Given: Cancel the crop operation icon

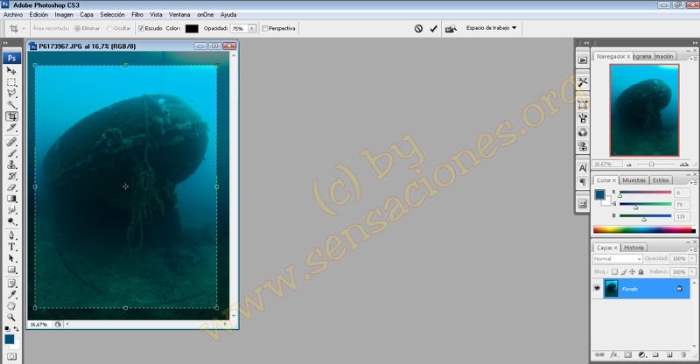Looking at the screenshot, I should click(418, 29).
